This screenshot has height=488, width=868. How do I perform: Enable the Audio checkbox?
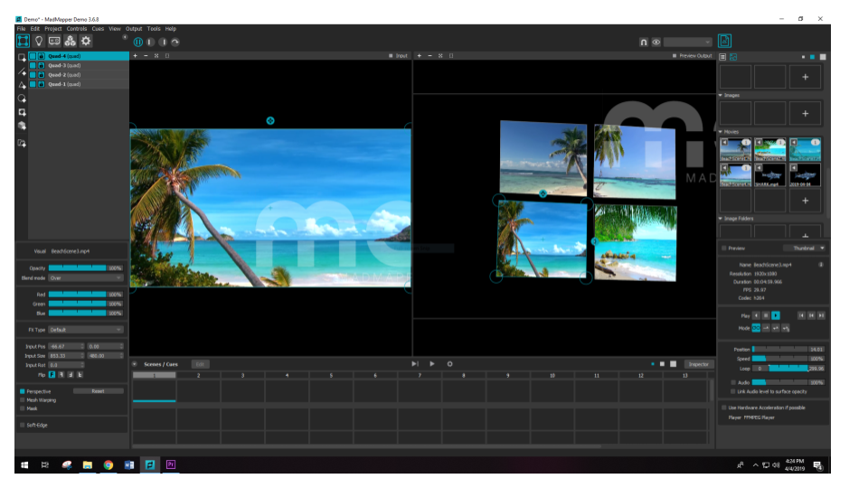tap(733, 382)
